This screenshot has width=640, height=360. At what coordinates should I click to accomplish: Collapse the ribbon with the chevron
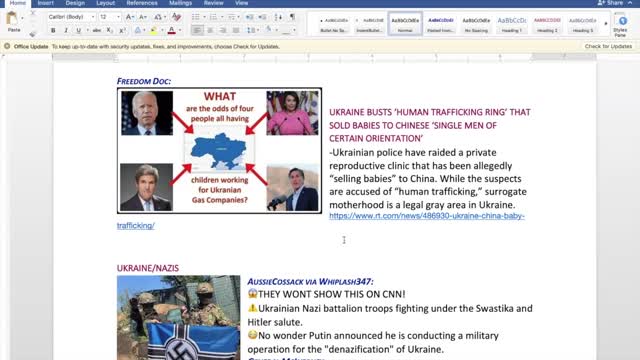click(630, 3)
